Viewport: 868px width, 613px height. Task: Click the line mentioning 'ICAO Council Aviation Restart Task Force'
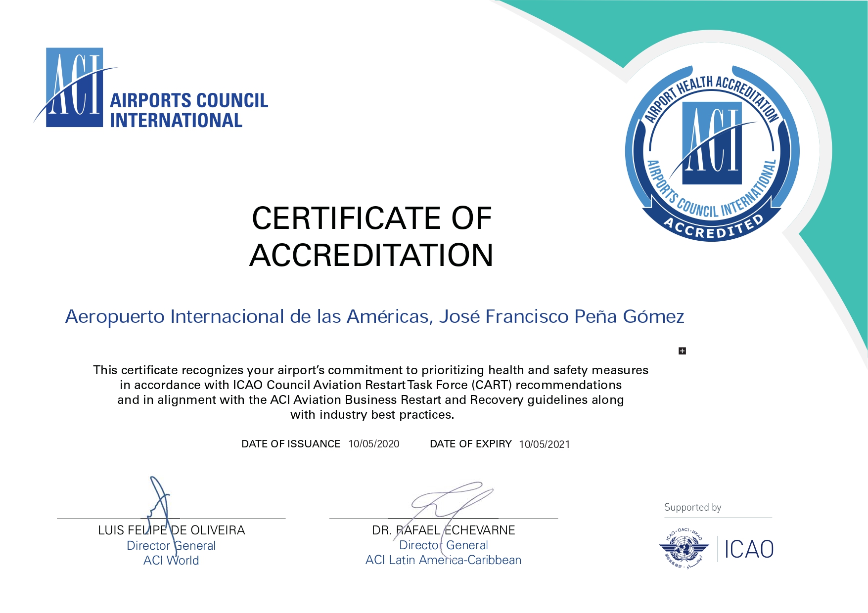370,385
